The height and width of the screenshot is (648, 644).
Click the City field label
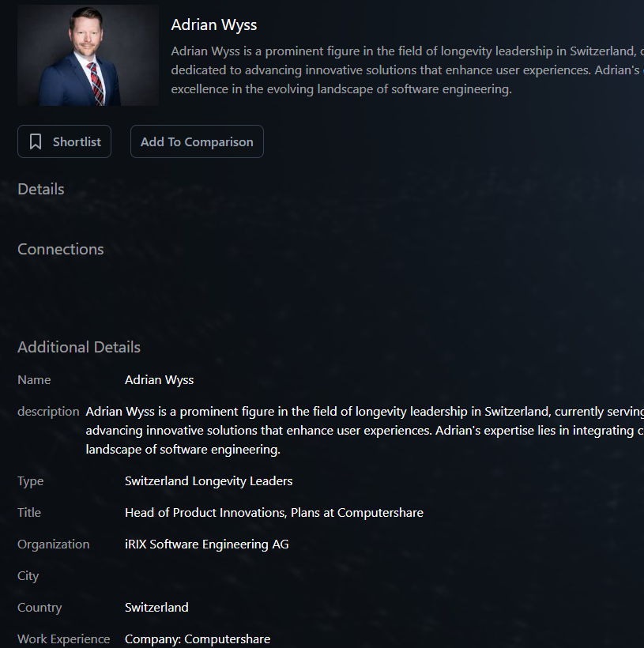tap(28, 576)
